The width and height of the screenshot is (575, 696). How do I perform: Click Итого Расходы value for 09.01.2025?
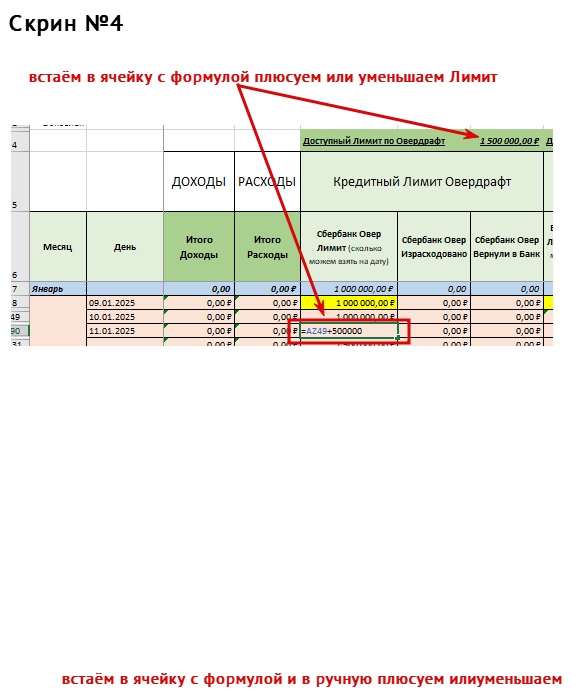tap(267, 303)
